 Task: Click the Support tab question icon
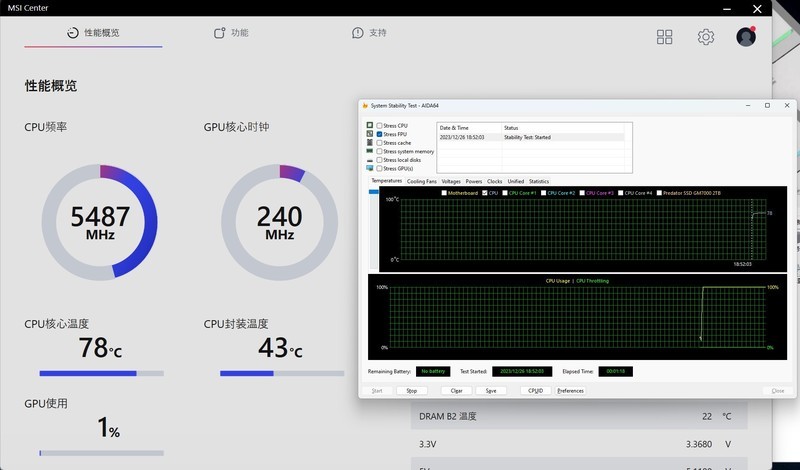pos(358,33)
